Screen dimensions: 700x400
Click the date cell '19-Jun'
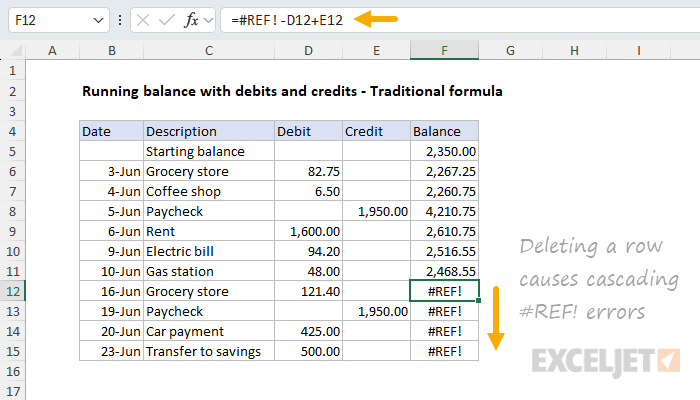coord(112,312)
